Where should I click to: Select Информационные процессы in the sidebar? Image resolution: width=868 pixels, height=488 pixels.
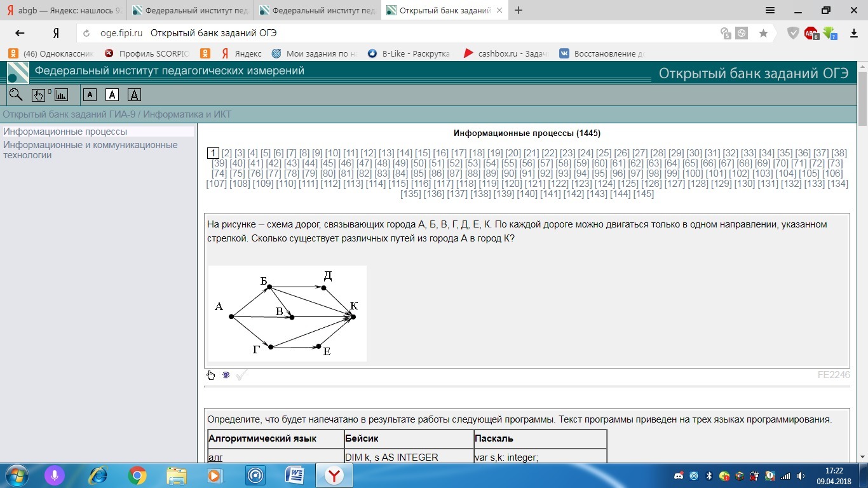click(65, 132)
